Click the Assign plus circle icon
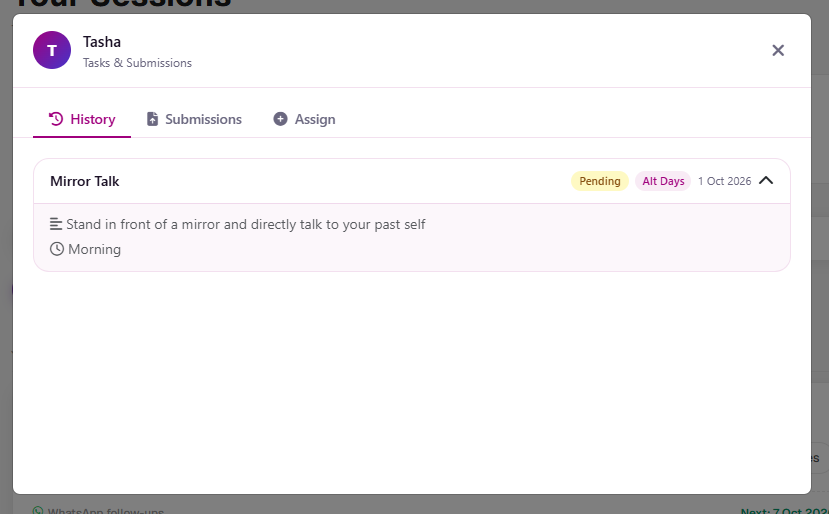Image resolution: width=829 pixels, height=514 pixels. click(x=280, y=119)
